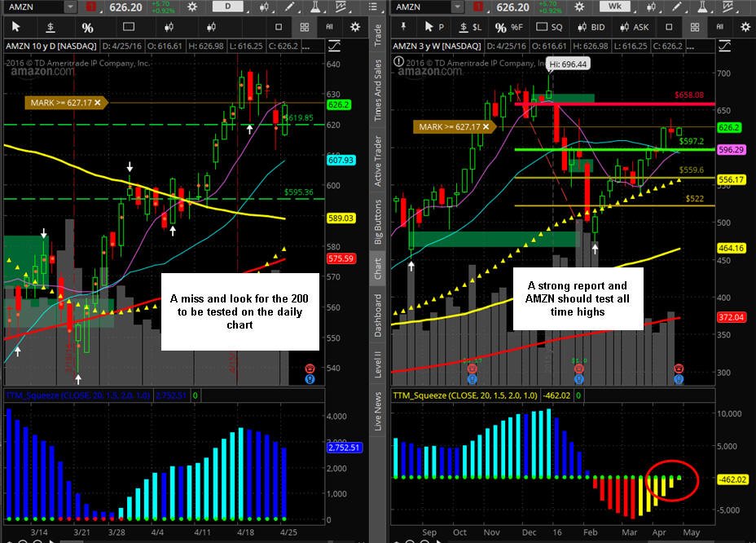Switch to the Level II sidebar tab
Screen dimensions: 756x543
377,364
